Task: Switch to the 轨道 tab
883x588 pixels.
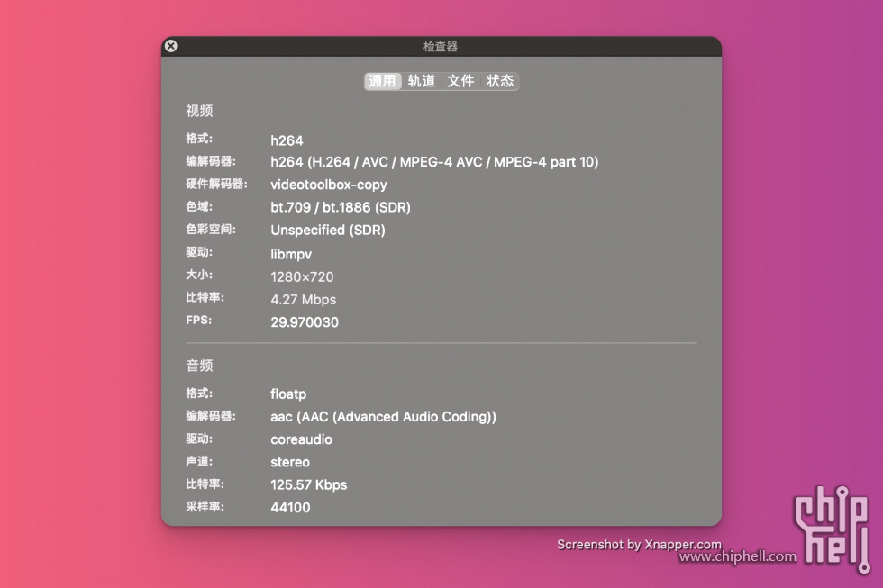Action: tap(422, 80)
